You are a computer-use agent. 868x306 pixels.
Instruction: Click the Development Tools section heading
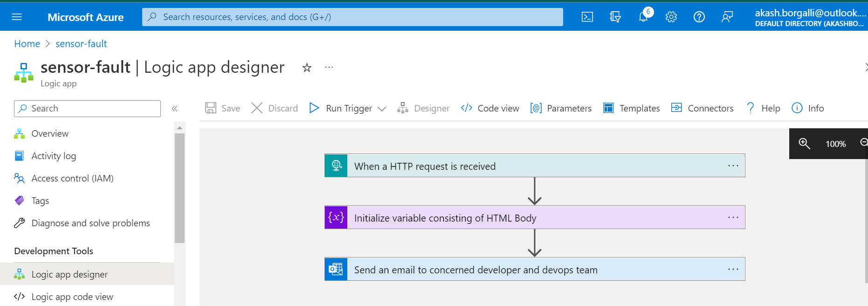[54, 251]
